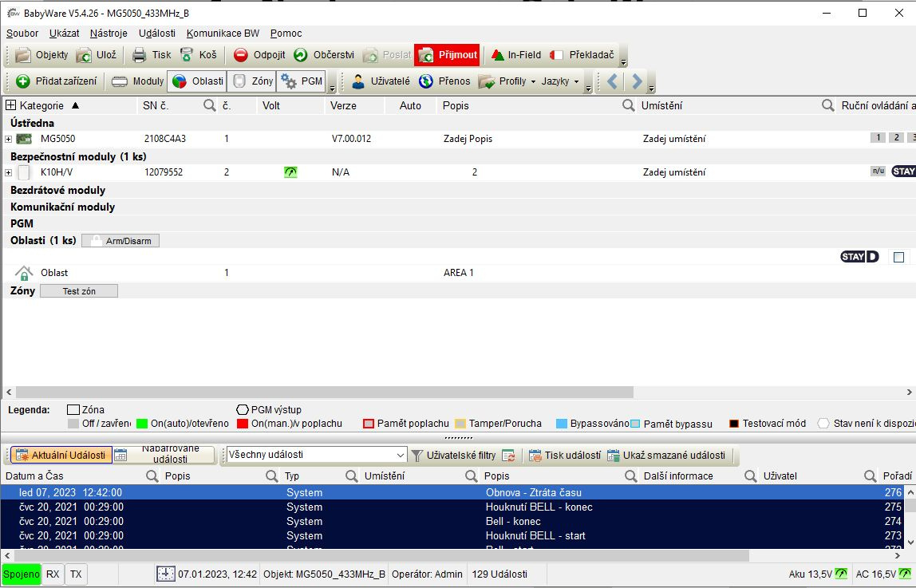The height and width of the screenshot is (588, 916).
Task: Open the In-Field firmware tool
Action: click(498, 55)
